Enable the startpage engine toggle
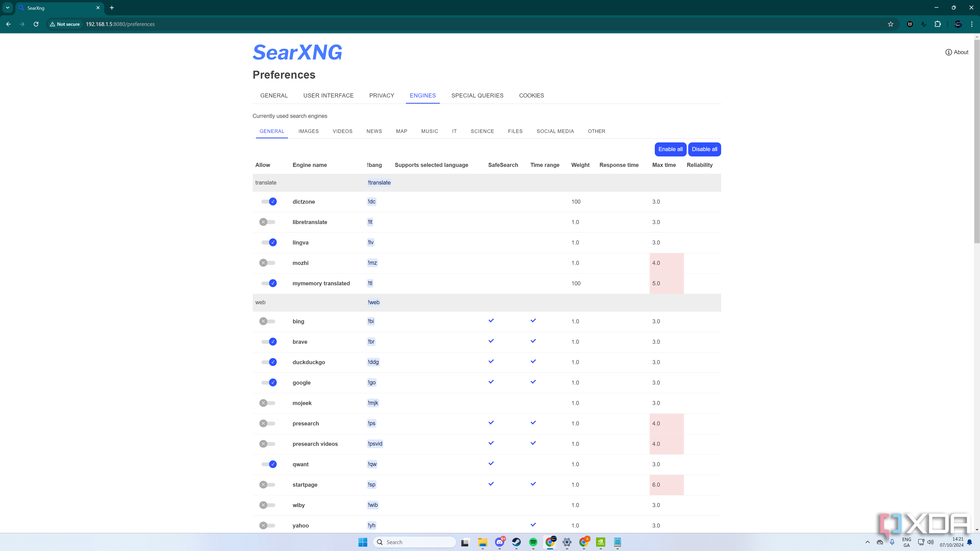980x551 pixels. click(x=267, y=485)
